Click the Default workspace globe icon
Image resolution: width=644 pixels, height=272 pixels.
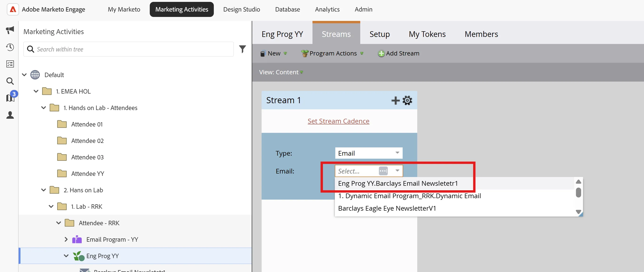[x=35, y=75]
